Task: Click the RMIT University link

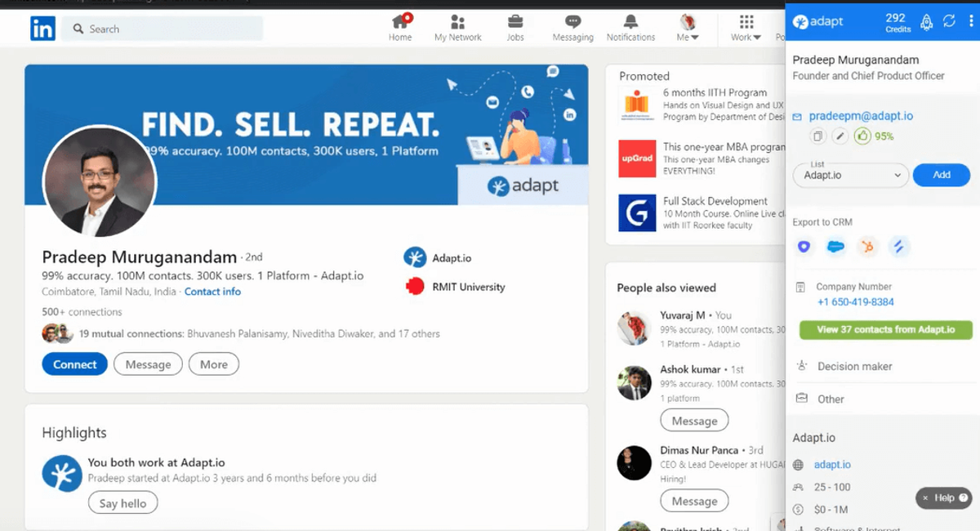Action: 455,287
